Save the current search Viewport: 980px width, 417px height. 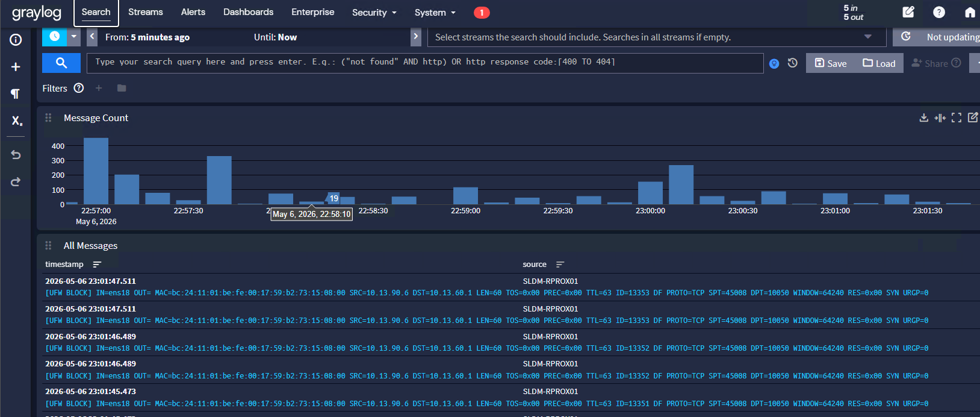click(x=831, y=63)
